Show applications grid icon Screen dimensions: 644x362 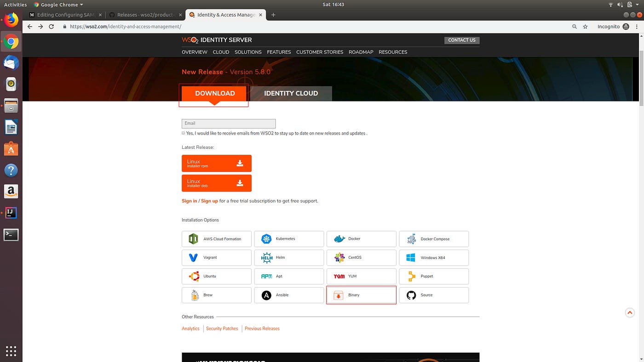11,351
